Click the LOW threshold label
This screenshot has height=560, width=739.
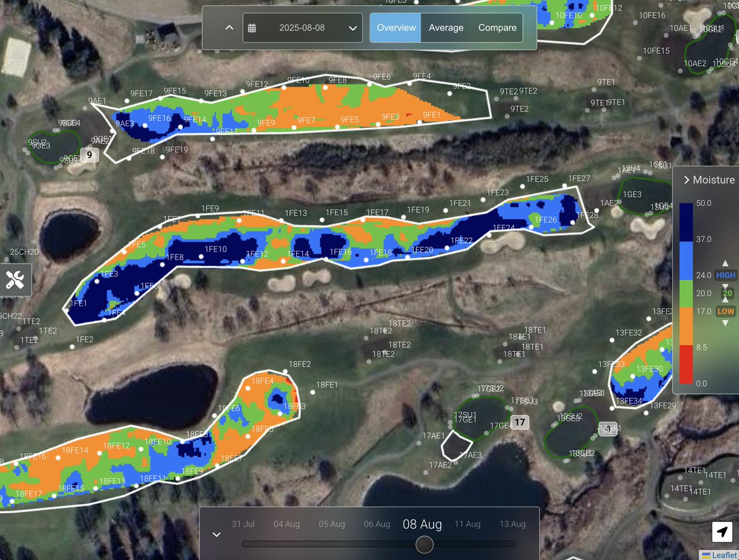tap(725, 311)
